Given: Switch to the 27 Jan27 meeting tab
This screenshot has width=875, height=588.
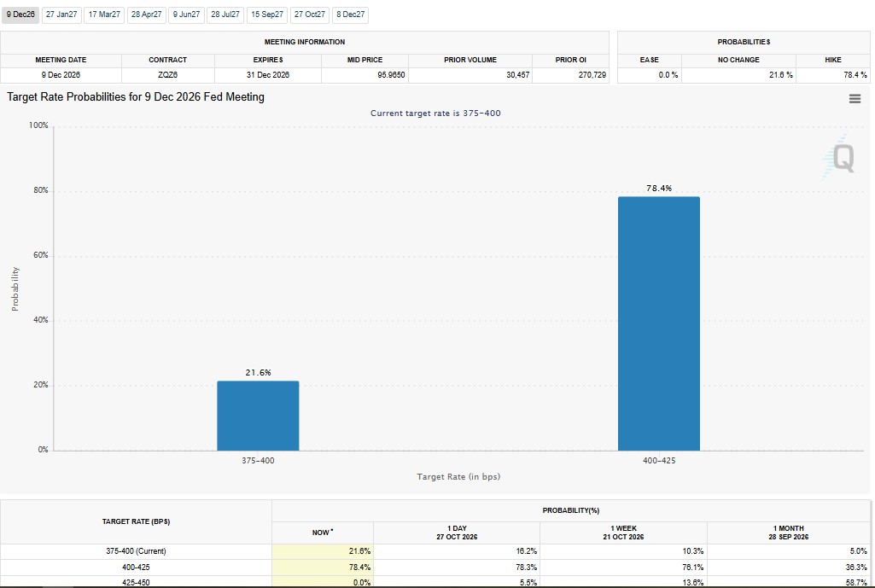Looking at the screenshot, I should click(x=61, y=15).
